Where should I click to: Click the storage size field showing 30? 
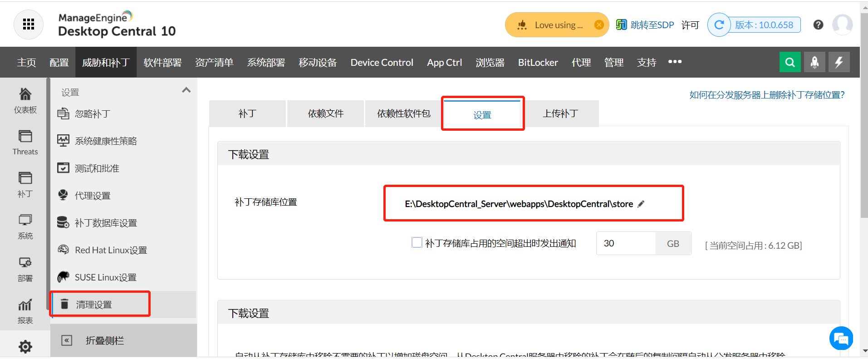(626, 243)
